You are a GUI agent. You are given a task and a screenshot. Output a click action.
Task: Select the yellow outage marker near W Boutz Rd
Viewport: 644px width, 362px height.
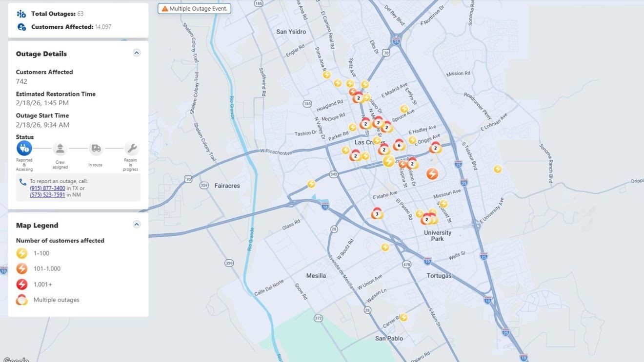click(x=385, y=247)
